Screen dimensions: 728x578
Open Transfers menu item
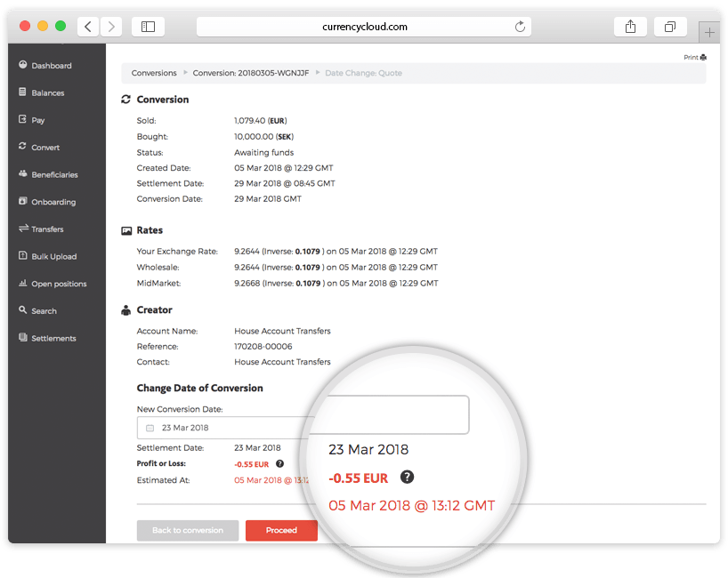point(47,229)
